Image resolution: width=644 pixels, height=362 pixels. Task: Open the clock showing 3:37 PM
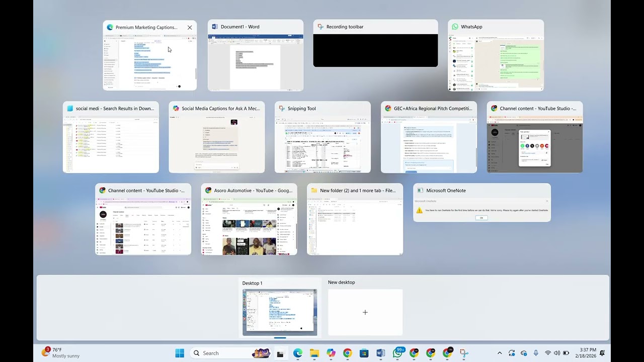(585, 353)
